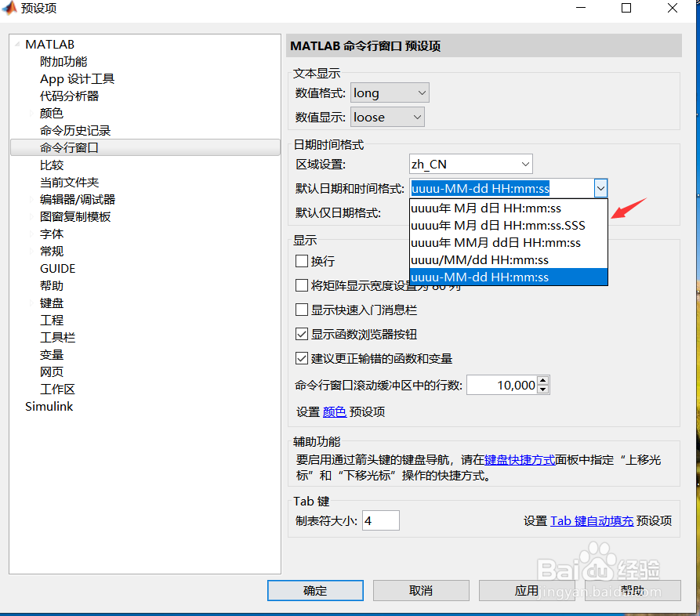Open the 数值格式 long dropdown
700x616 pixels.
(x=390, y=92)
